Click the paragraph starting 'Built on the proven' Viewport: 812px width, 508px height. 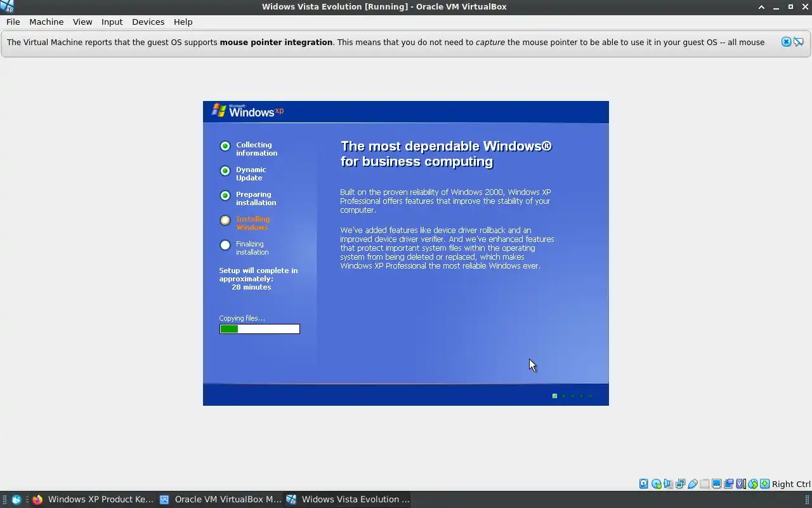pyautogui.click(x=445, y=201)
